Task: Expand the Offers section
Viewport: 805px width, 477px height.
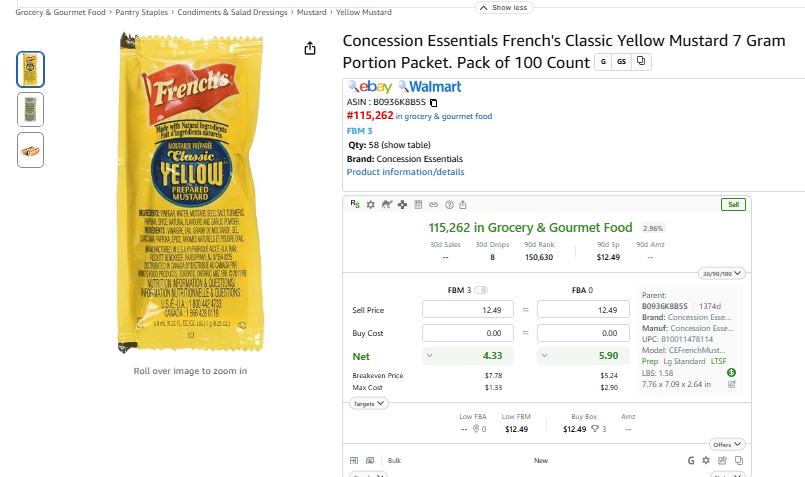Action: click(726, 444)
